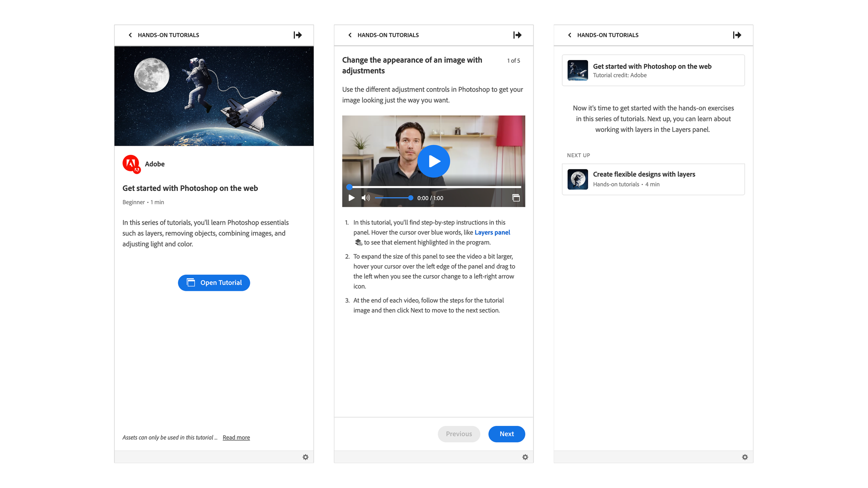
Task: Click the Adobe logo avatar
Action: pos(131,164)
